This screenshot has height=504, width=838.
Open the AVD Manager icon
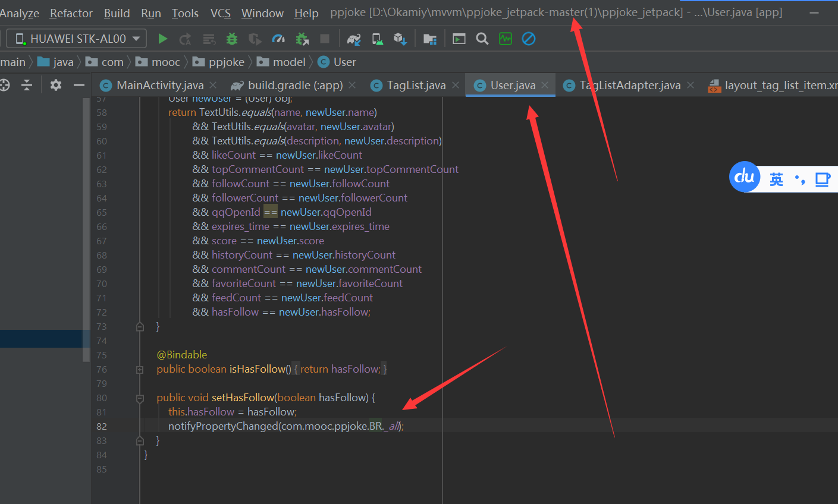click(x=377, y=39)
